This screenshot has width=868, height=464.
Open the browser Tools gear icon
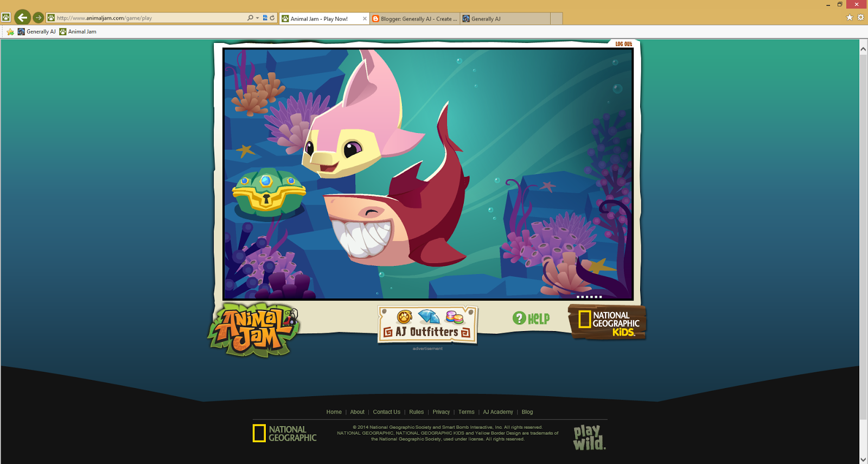pyautogui.click(x=860, y=17)
